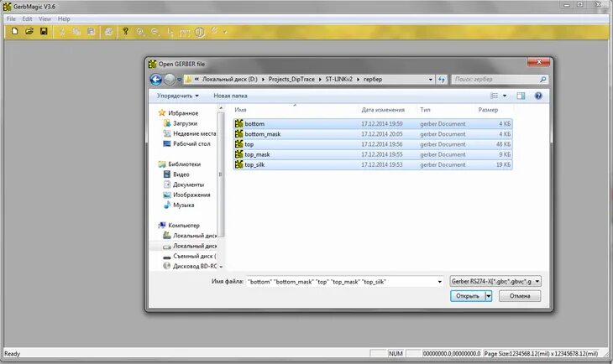Click the Zoom out magnifier toolbar icon

click(x=155, y=32)
